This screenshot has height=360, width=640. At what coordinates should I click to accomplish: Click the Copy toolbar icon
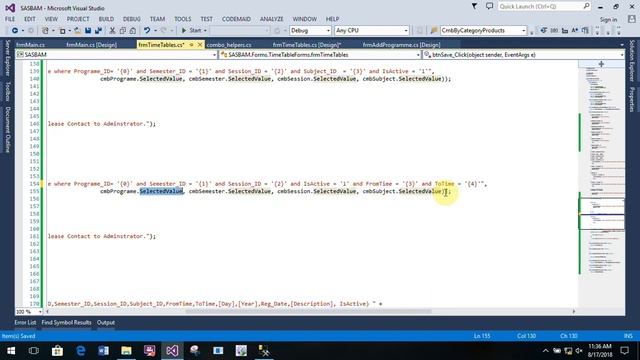point(122,31)
